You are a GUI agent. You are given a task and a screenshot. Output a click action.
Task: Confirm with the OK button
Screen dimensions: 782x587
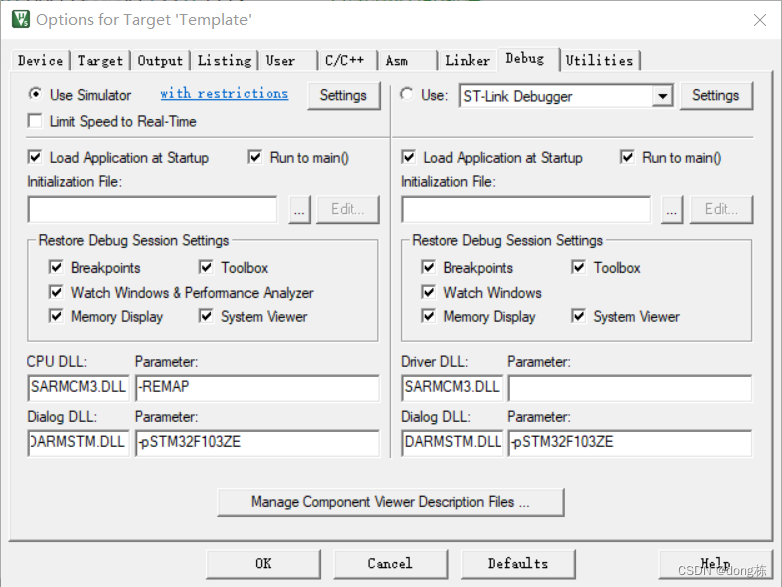click(x=263, y=564)
